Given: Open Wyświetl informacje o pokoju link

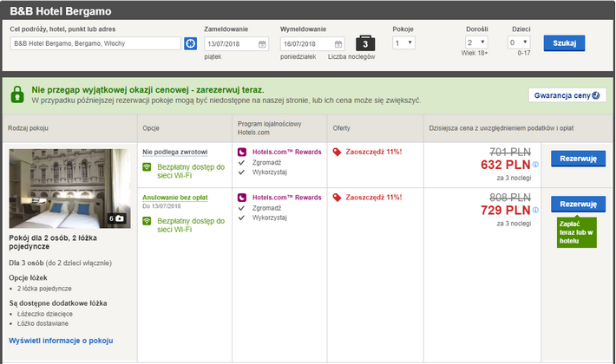Looking at the screenshot, I should point(61,341).
